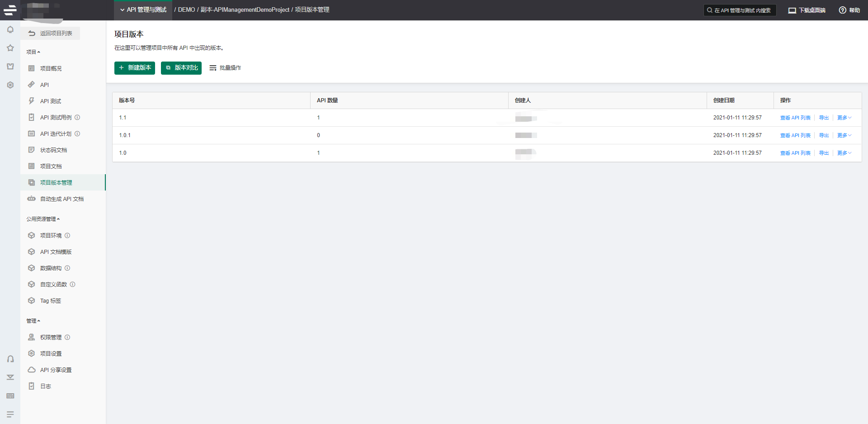868x424 pixels.
Task: Click the notification bell icon
Action: point(10,29)
